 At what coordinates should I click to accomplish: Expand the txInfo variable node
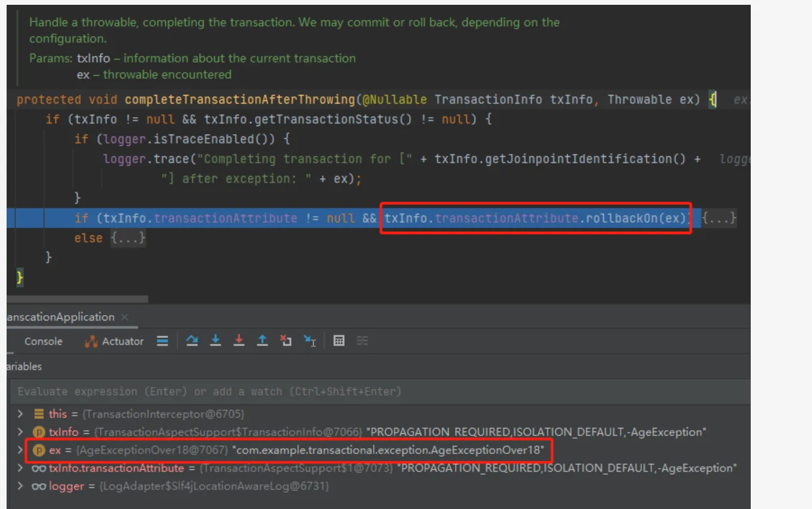pyautogui.click(x=20, y=432)
